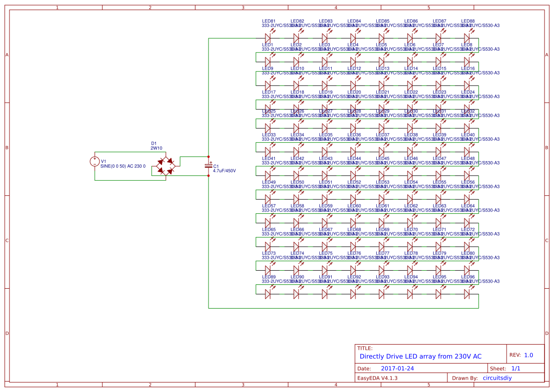Pick the LED72 diode symbol

click(467, 246)
